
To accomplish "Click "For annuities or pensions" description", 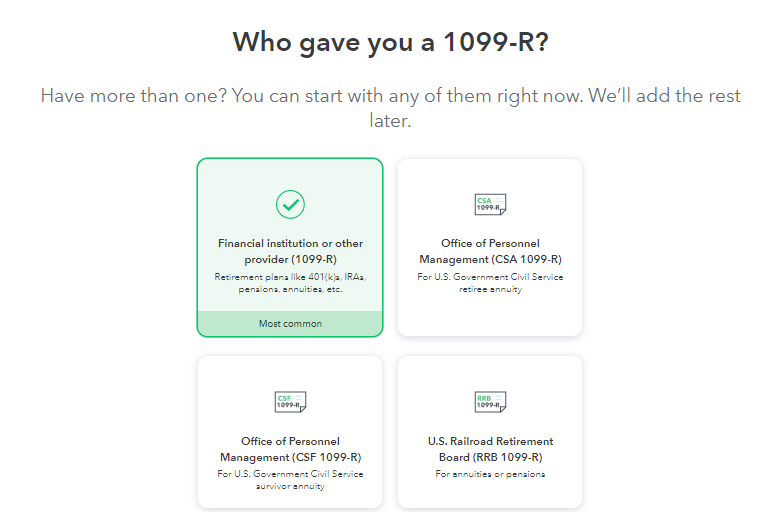I will (490, 474).
